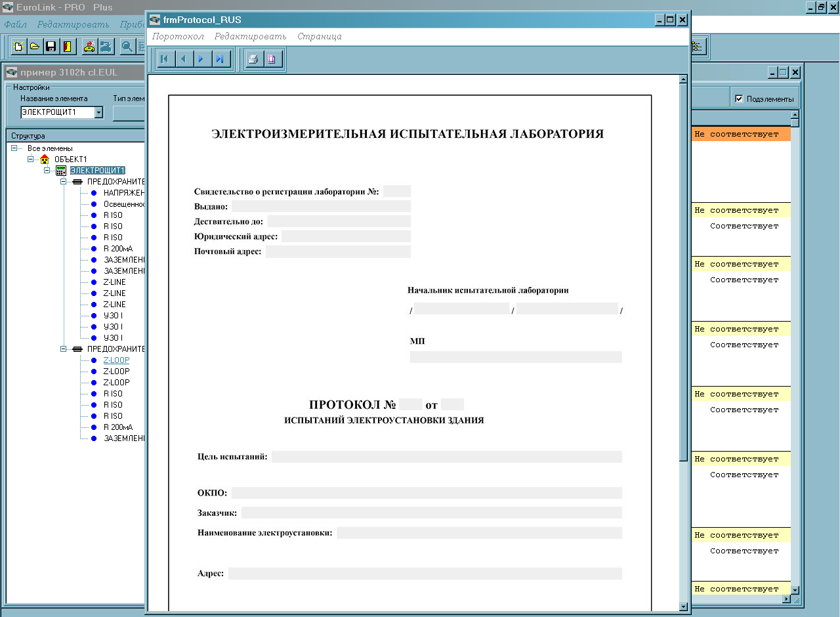Click the Юридический адрес field
This screenshot has width=840, height=617.
pos(346,236)
